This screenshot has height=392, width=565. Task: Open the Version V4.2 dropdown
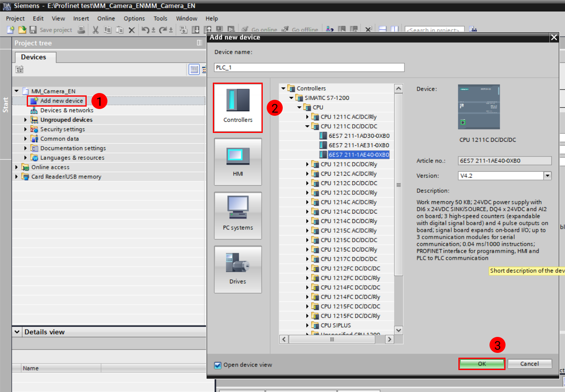(547, 176)
